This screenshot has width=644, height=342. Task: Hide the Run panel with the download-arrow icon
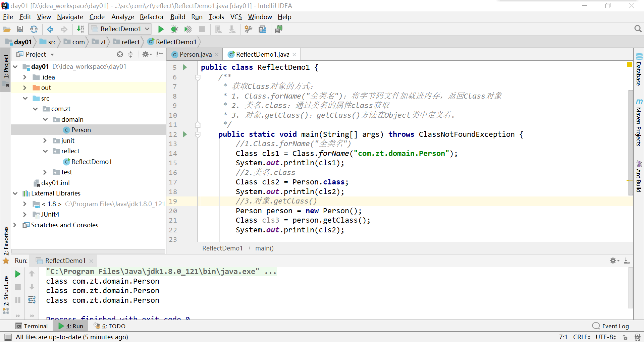(627, 261)
